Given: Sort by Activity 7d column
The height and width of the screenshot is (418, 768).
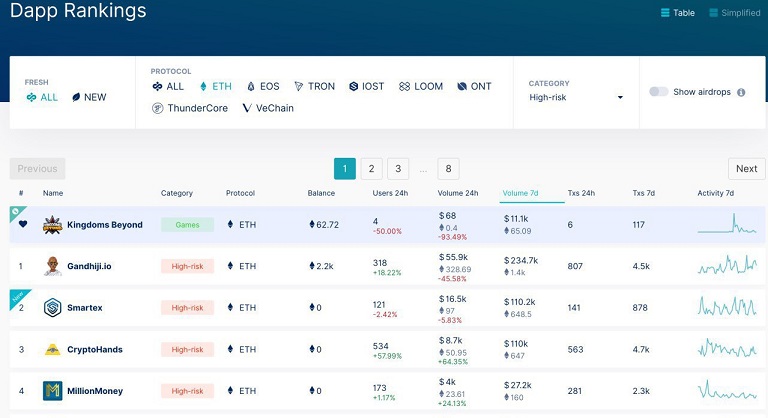Looking at the screenshot, I should tap(716, 193).
